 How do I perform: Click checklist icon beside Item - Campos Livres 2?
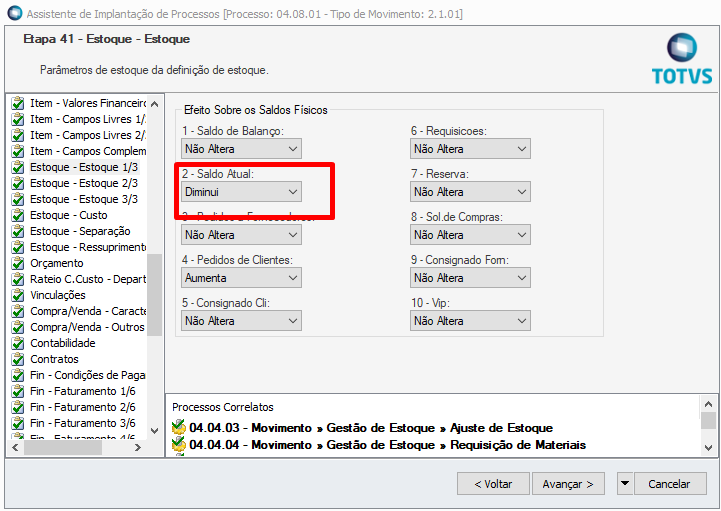17,135
